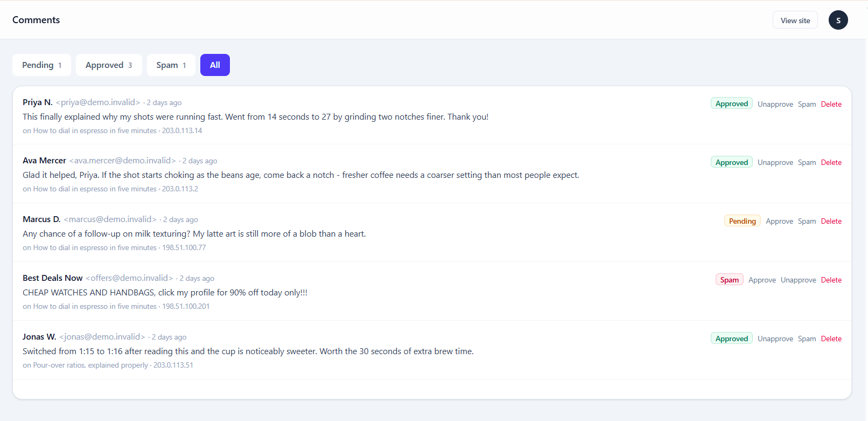The width and height of the screenshot is (868, 421).
Task: Mark Marcus D.'s comment as spam
Action: [807, 221]
